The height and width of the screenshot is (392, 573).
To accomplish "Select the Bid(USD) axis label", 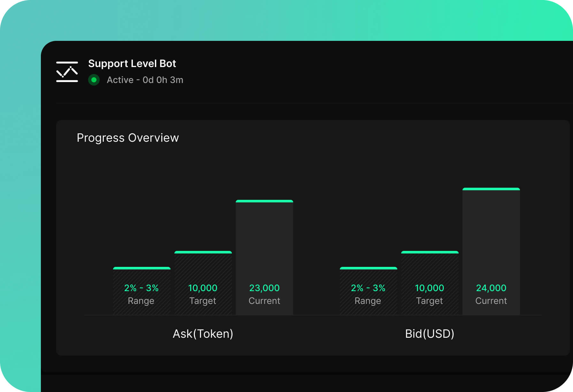I will 430,334.
